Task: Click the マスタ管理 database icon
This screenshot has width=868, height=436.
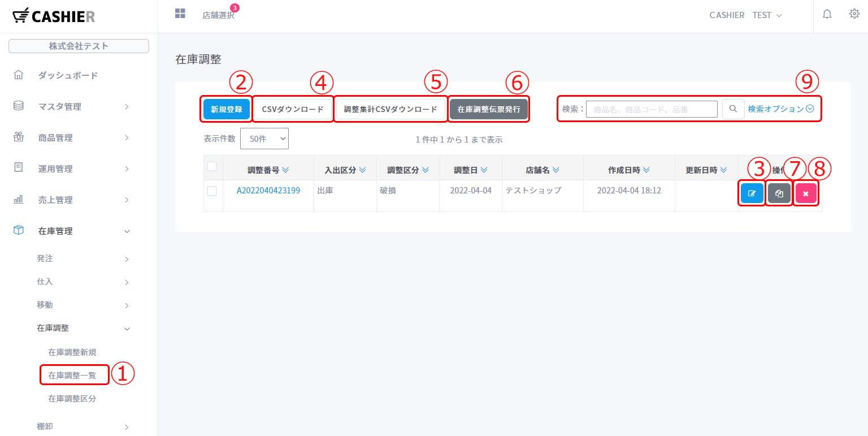Action: 19,106
